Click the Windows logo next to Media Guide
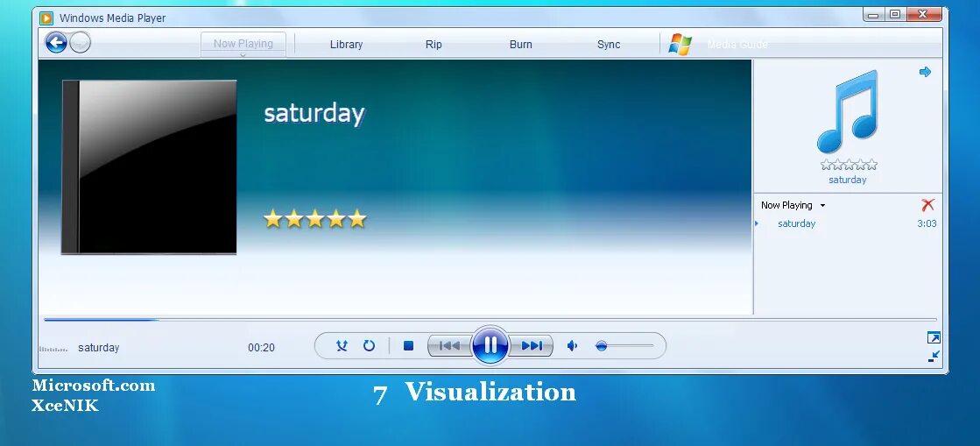 [680, 45]
